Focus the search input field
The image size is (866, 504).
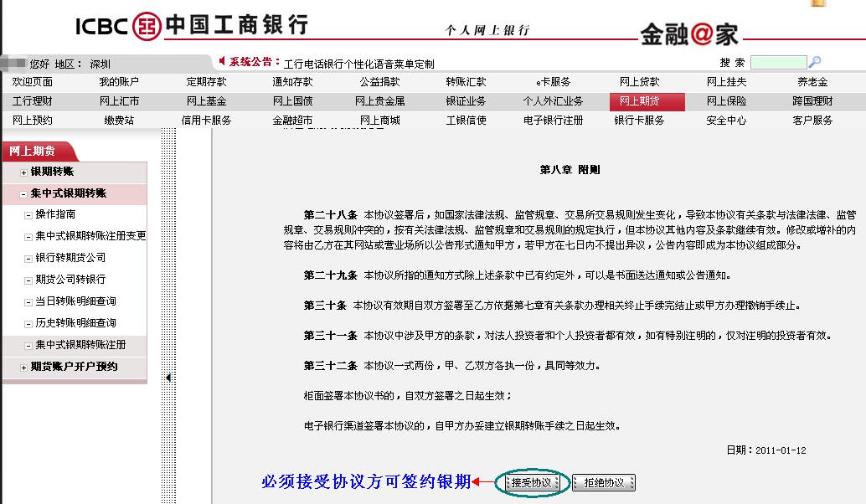(x=779, y=62)
